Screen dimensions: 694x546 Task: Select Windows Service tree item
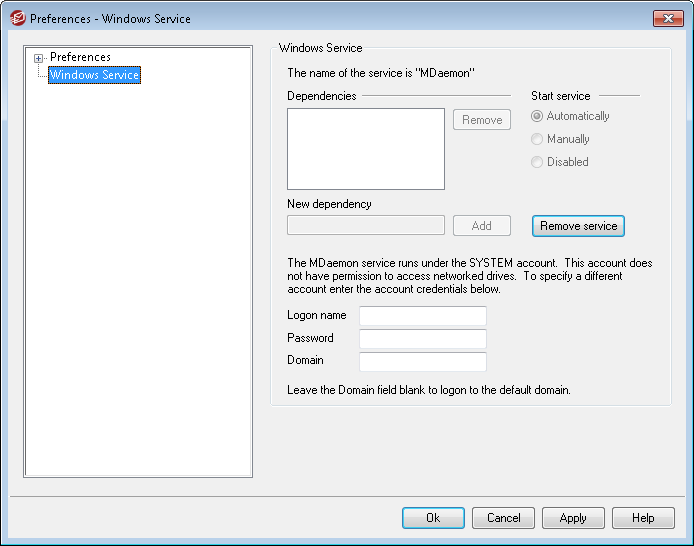tap(94, 75)
